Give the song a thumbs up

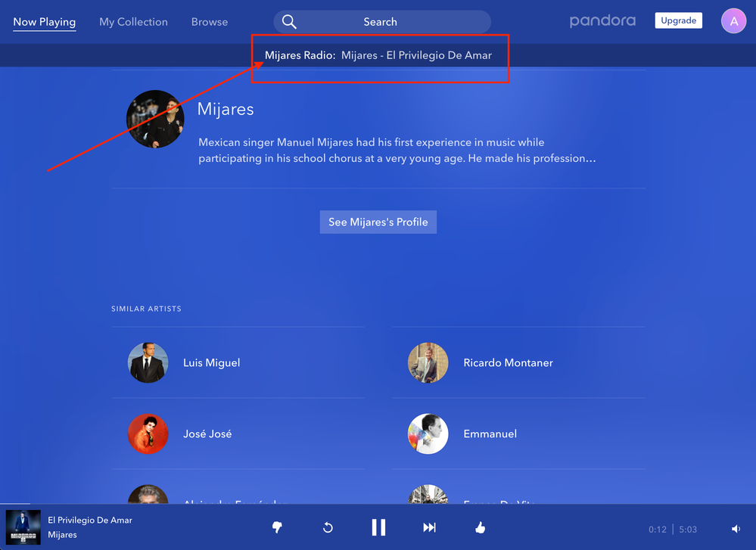click(480, 528)
